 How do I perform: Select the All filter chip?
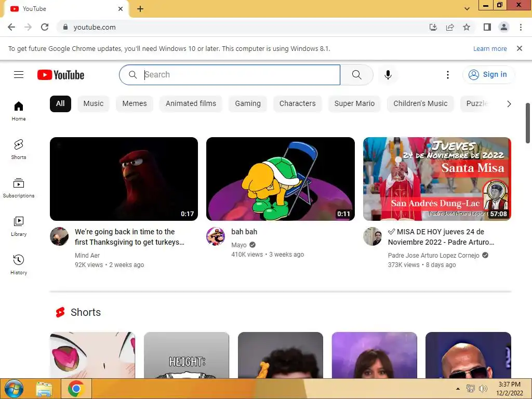[60, 103]
